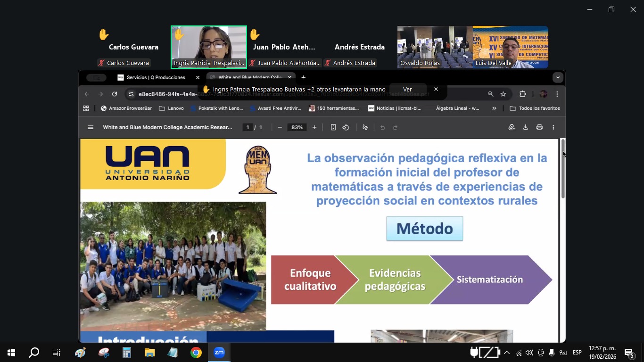Open a new browser tab
This screenshot has height=362, width=644.
pos(304,77)
